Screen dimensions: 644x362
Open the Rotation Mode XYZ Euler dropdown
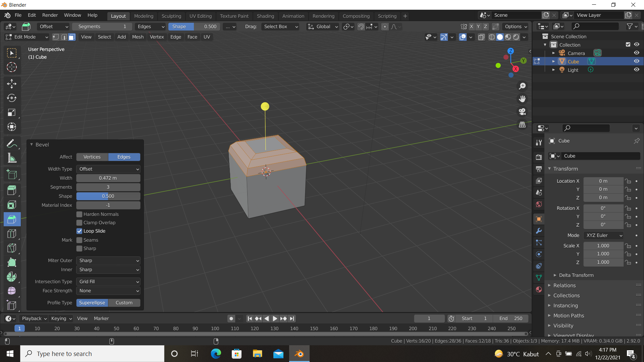[x=603, y=235]
